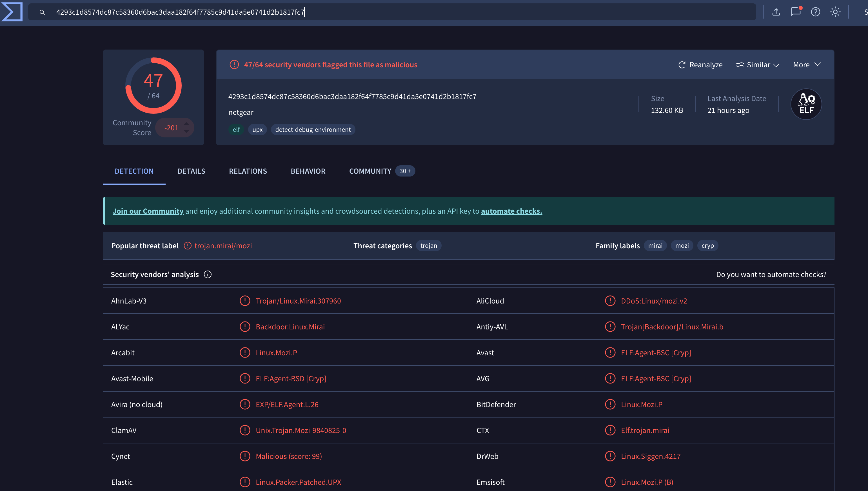This screenshot has height=491, width=868.
Task: Click the hash search input field
Action: (x=392, y=12)
